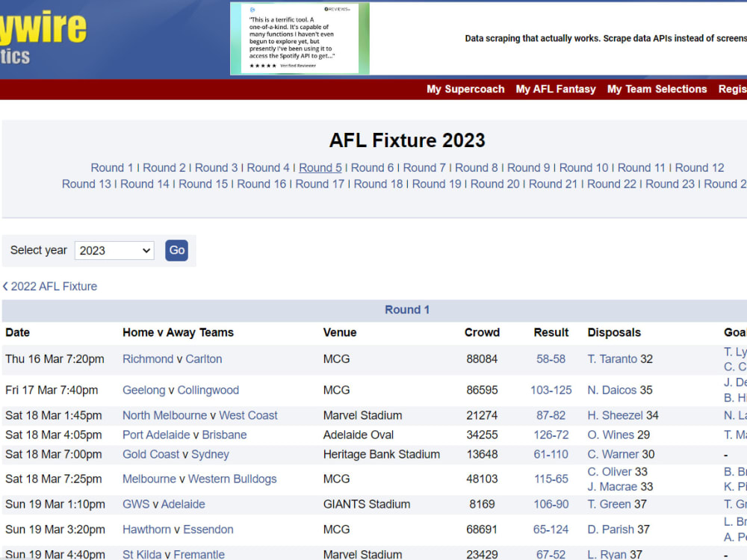
Task: Click the review advertisement banner image
Action: [x=300, y=39]
